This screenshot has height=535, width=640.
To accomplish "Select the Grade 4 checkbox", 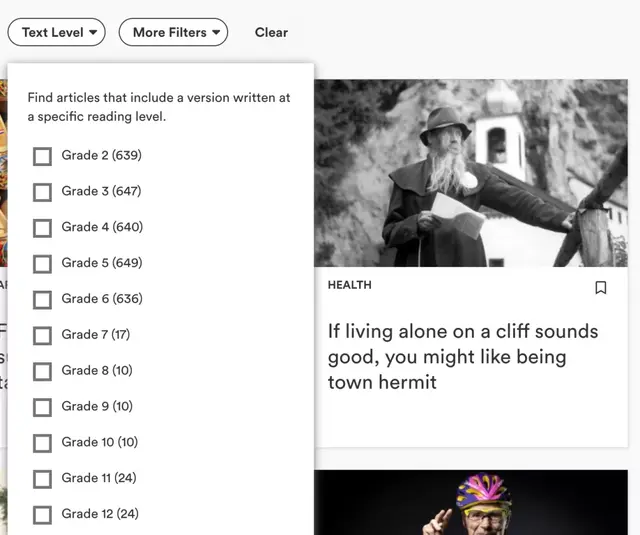I will (42, 228).
